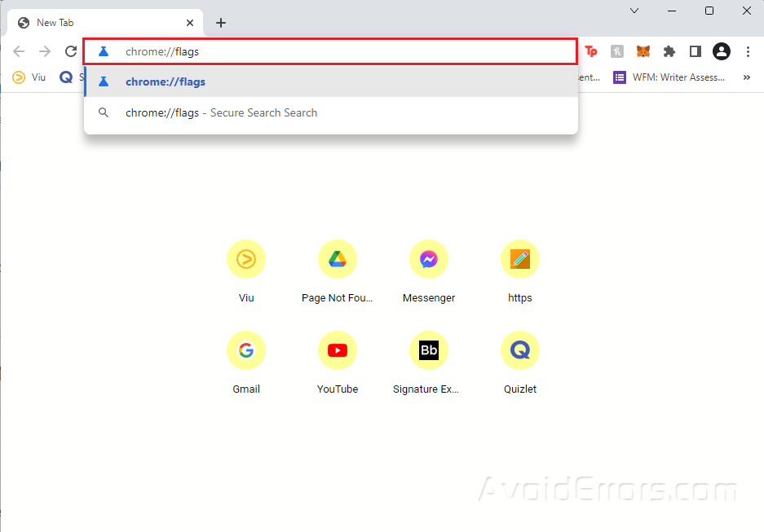
Task: Expand the hidden bookmarks overflow chevron
Action: (x=746, y=77)
